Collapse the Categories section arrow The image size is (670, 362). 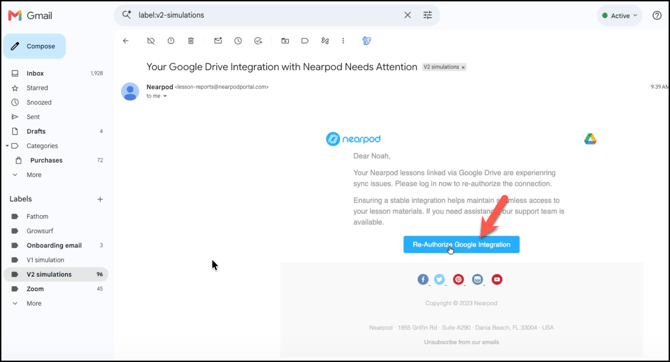click(x=7, y=146)
